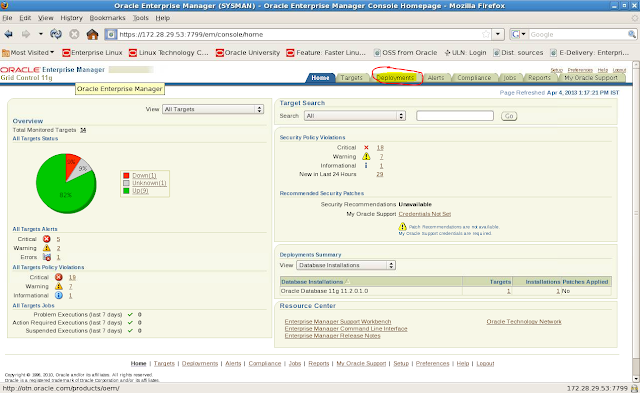Switch to the Jobs tab

509,78
